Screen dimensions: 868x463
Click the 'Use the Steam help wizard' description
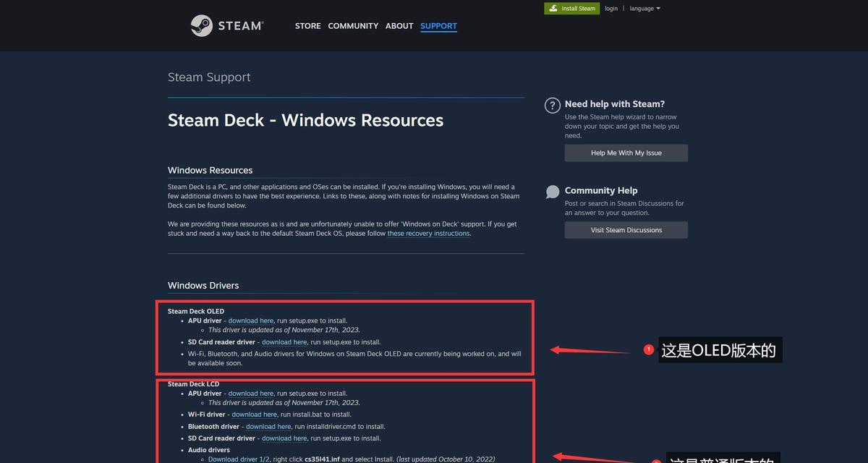click(622, 126)
